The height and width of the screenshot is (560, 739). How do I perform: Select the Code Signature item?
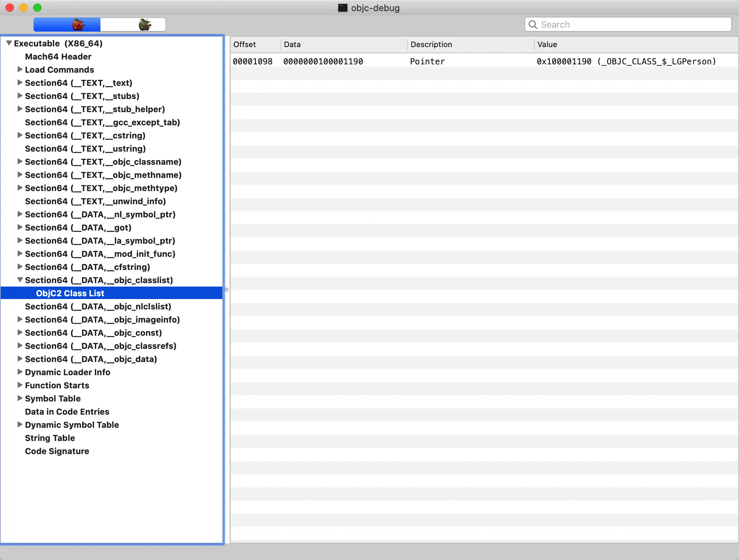tap(57, 451)
